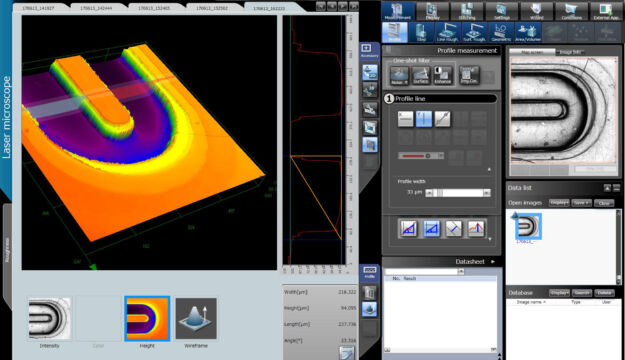Screen dimensions: 625x360
Task: Open the Surface roughness tool
Action: click(474, 32)
